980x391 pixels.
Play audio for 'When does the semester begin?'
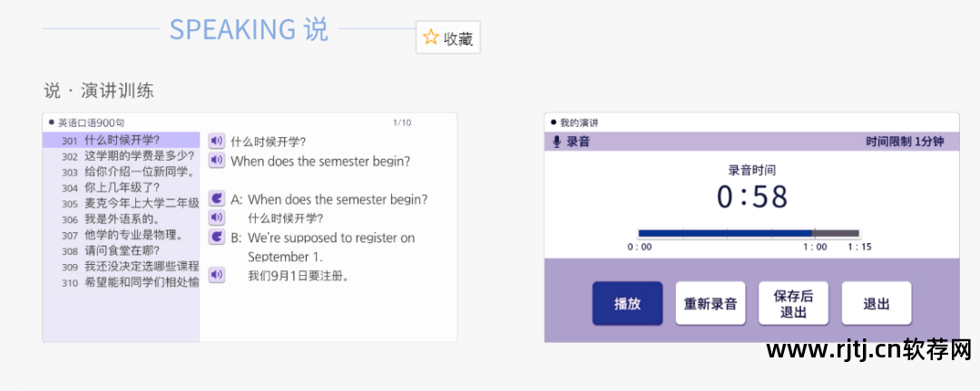tap(216, 161)
